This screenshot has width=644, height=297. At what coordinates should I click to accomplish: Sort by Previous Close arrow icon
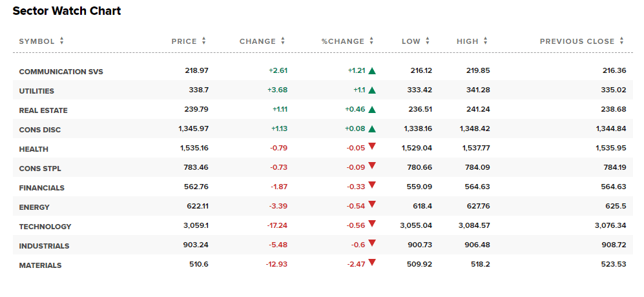point(621,41)
